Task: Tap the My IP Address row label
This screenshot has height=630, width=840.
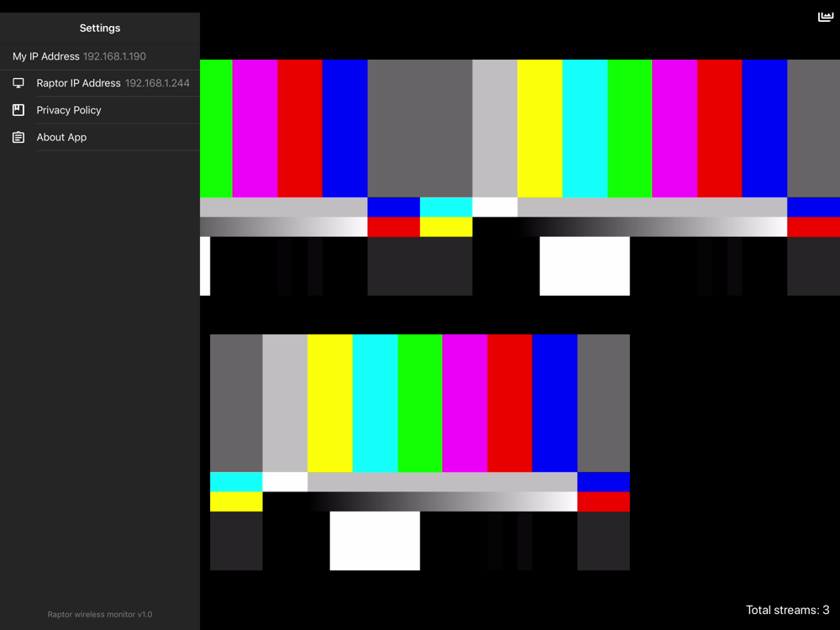Action: 46,56
